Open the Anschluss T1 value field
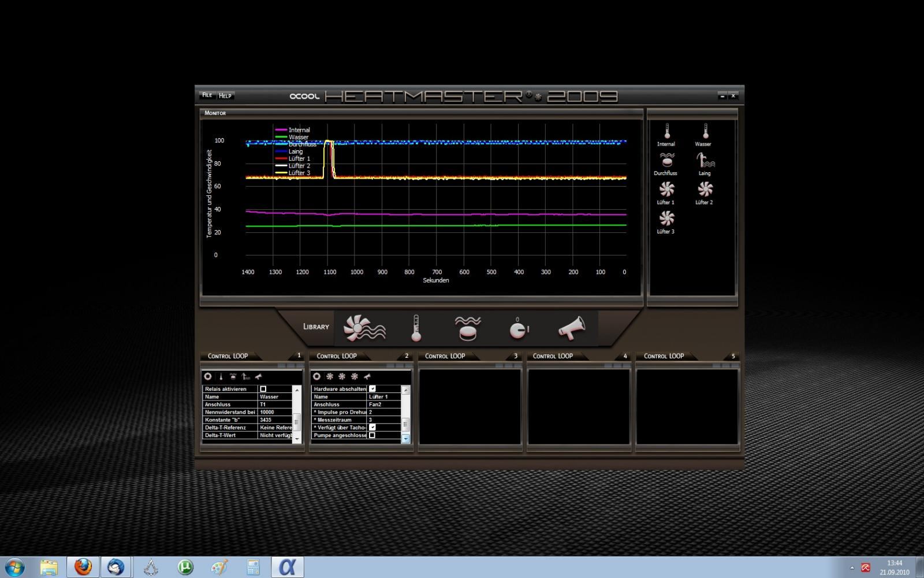The width and height of the screenshot is (924, 578). [x=275, y=405]
